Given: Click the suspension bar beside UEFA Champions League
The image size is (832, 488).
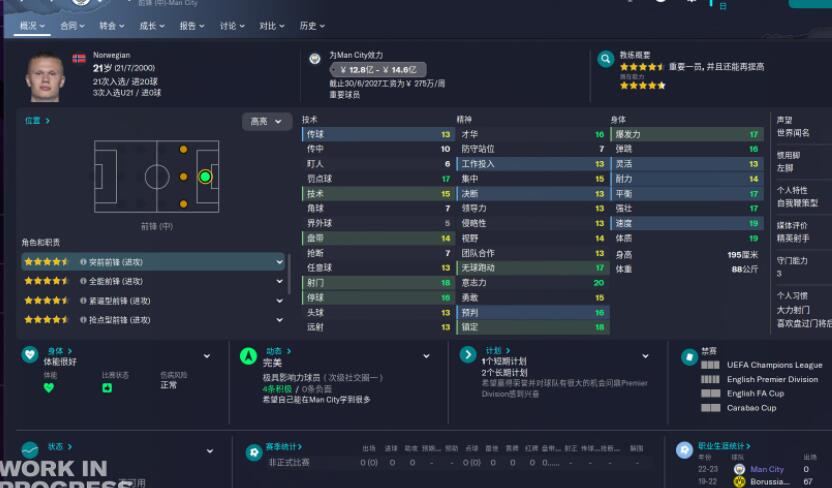Looking at the screenshot, I should tap(710, 365).
